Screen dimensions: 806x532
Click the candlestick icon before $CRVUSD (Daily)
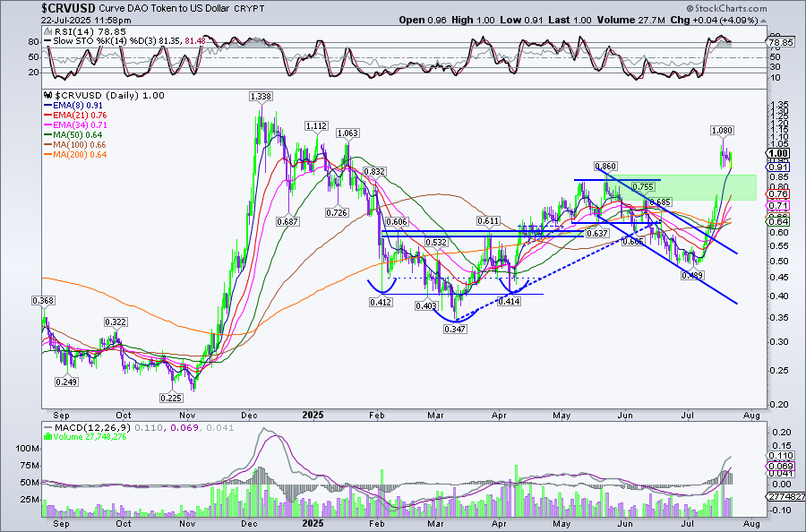coord(48,96)
